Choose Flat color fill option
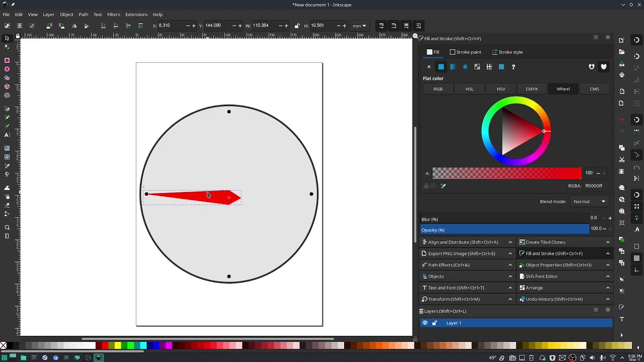644x362 pixels. click(441, 67)
